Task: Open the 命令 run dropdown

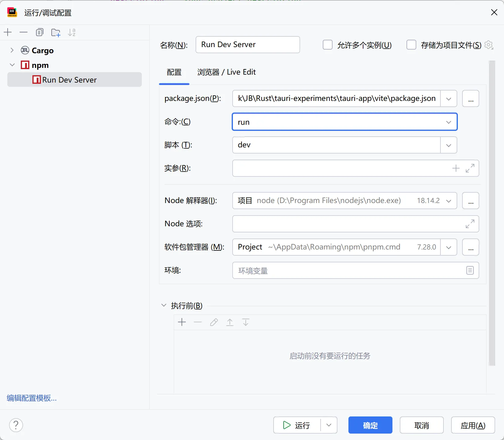Action: coord(448,122)
